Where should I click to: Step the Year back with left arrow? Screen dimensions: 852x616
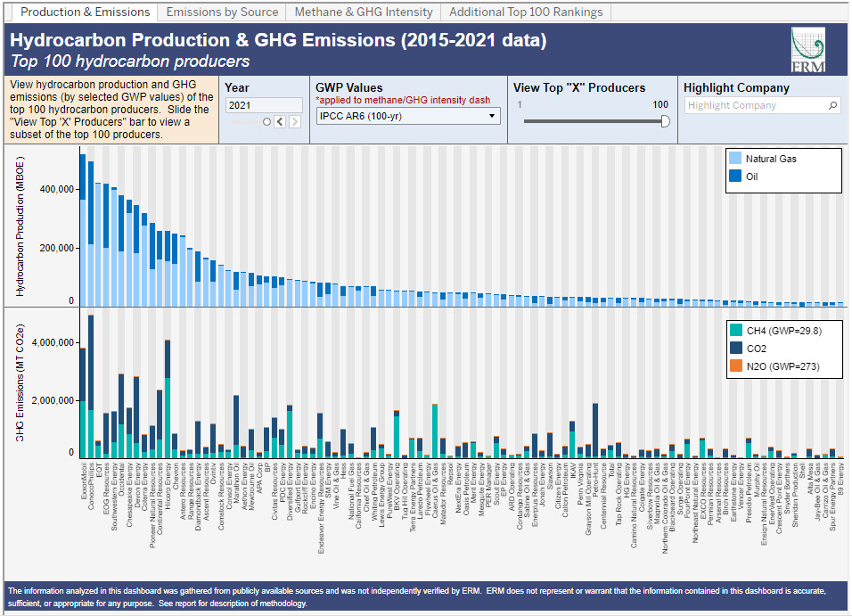280,122
